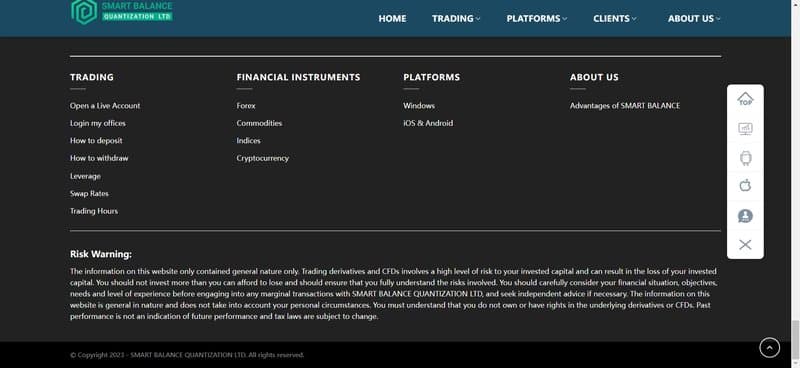Click the Smart Balance logo

click(121, 12)
